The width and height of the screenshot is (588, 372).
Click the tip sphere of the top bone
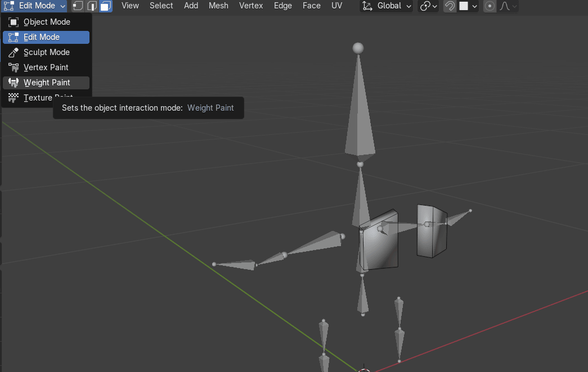[358, 48]
